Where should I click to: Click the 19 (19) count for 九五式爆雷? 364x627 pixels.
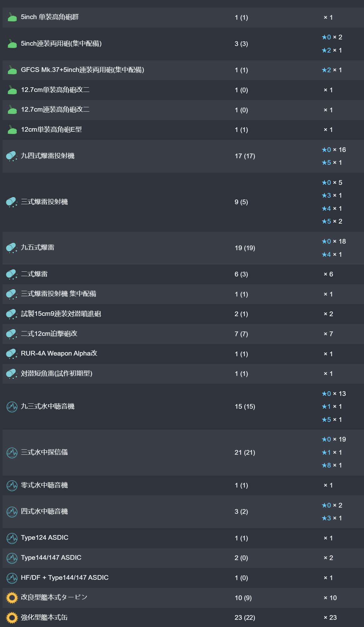pyautogui.click(x=245, y=248)
